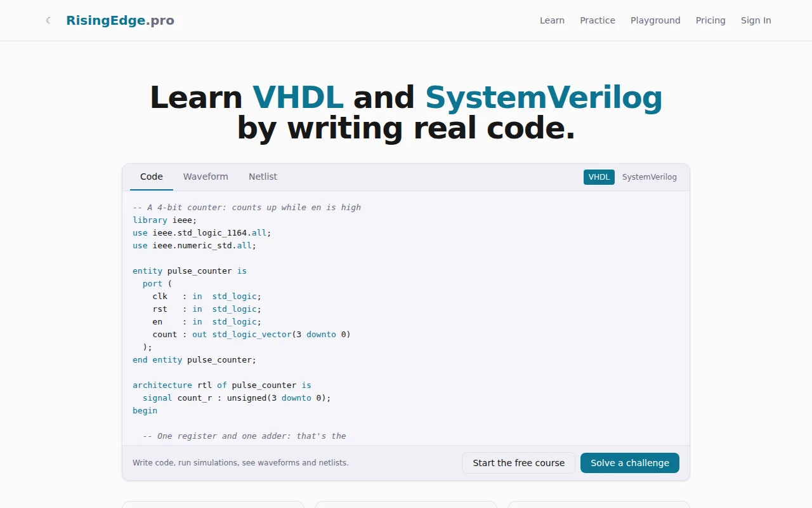
Task: Click the comment line '-- A 4-bit counter'
Action: pos(247,208)
